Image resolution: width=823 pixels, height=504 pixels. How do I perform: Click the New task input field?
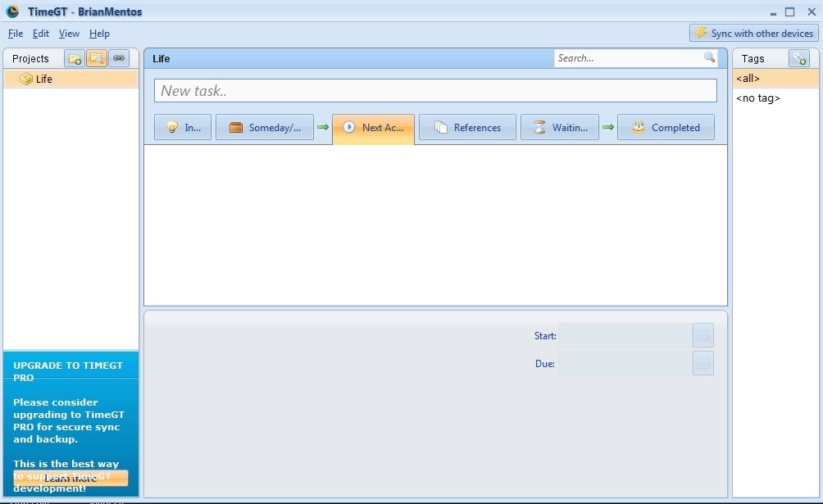(x=435, y=91)
